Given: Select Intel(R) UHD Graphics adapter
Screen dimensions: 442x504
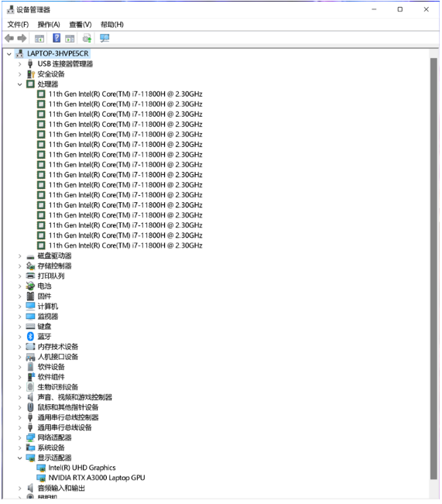Looking at the screenshot, I should coord(81,468).
